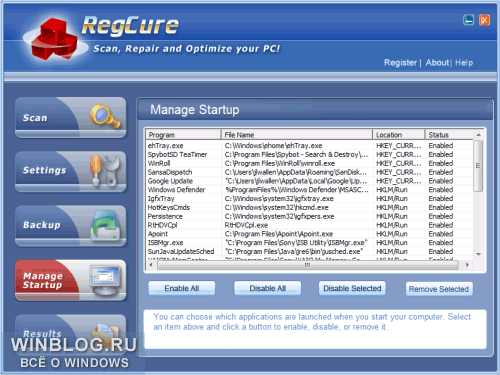500x375 pixels.
Task: Click HKLM/Run location of Windows Defender
Action: (x=392, y=190)
